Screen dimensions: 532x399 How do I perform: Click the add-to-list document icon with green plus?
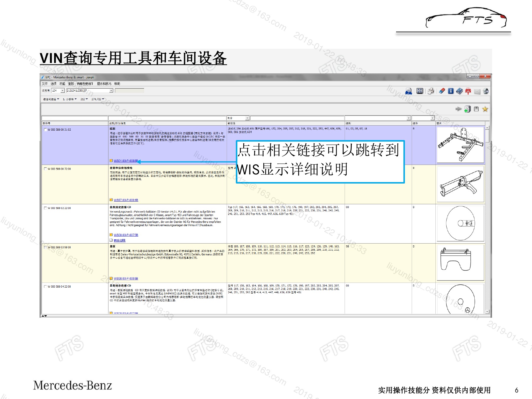coord(467,109)
